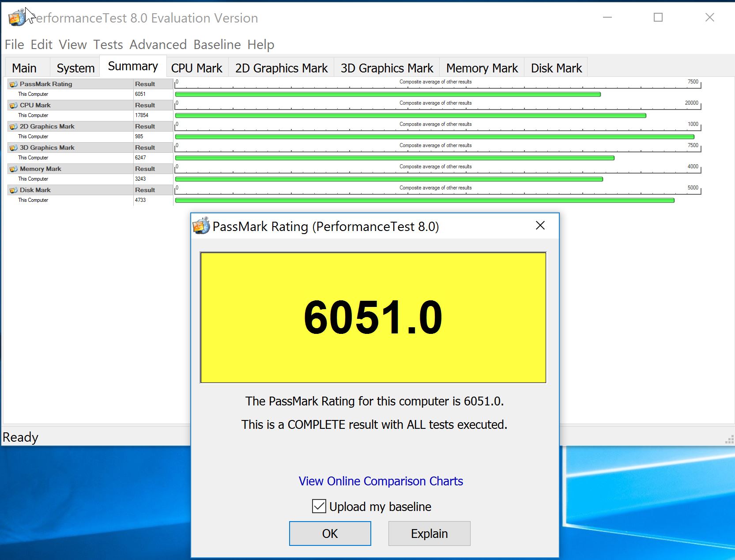Click the PassMark Rating row icon

coord(14,84)
